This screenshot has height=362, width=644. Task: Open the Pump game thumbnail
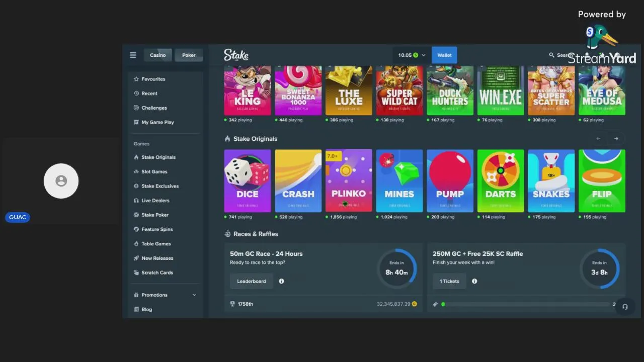tap(450, 180)
